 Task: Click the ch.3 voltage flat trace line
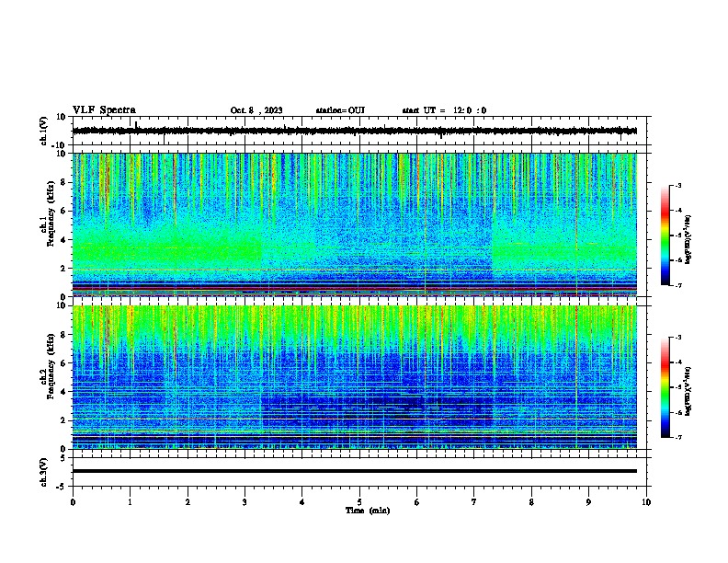click(x=355, y=471)
